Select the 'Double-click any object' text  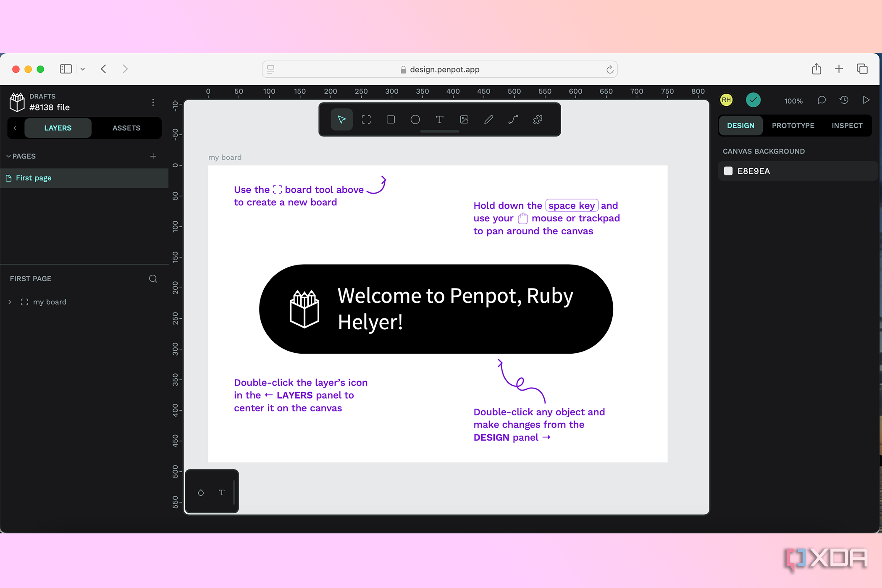tap(539, 425)
